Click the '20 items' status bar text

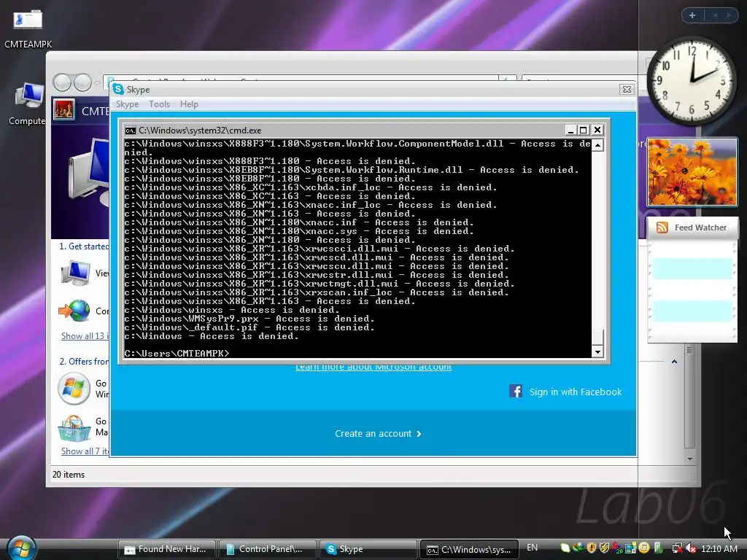(x=69, y=474)
